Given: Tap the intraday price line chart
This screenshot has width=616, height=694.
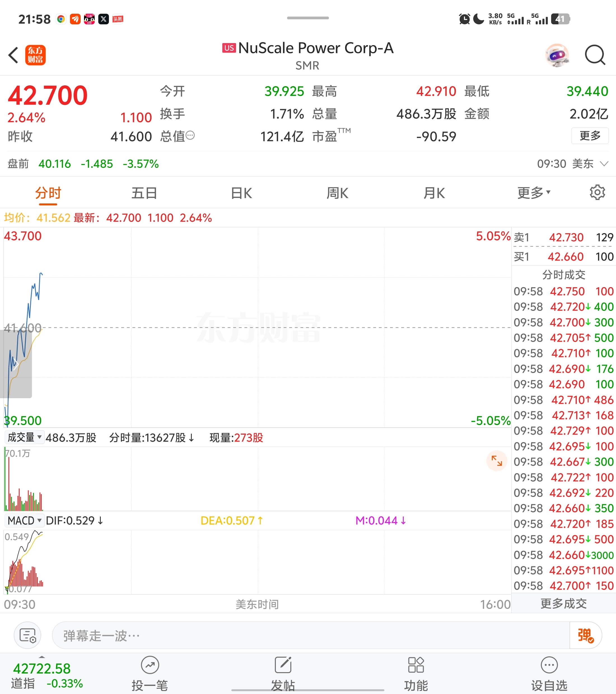Looking at the screenshot, I should 257,327.
